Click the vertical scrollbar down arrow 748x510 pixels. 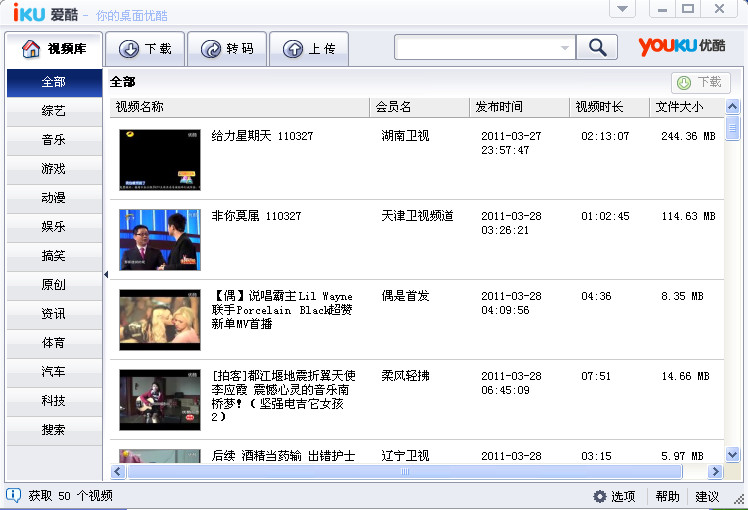pos(733,454)
